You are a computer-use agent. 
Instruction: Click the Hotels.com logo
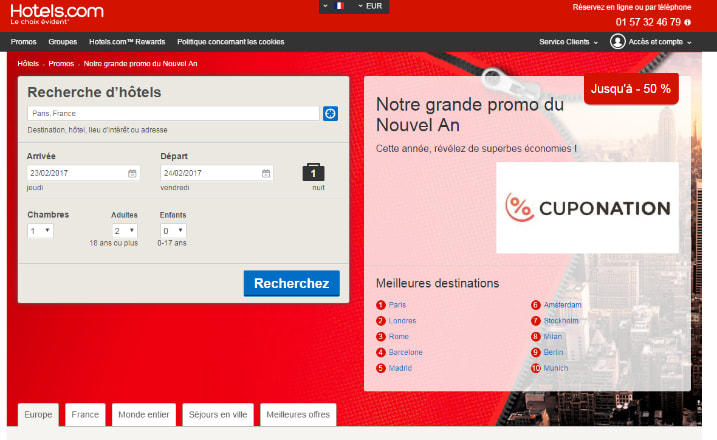point(57,14)
